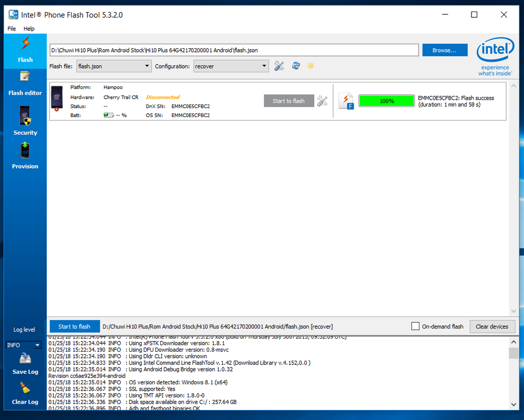This screenshot has height=420, width=524.
Task: Click log line Disk space available on drive C
Action: pyautogui.click(x=143, y=402)
